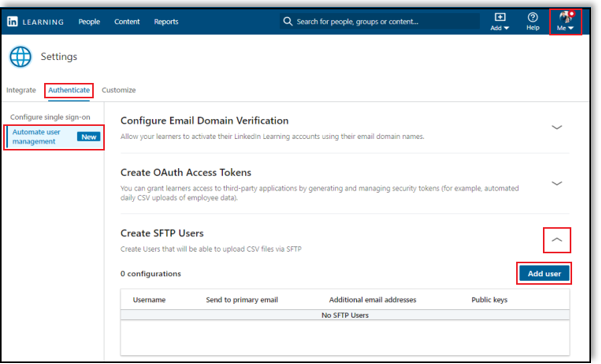Select Automate user management sidebar item
The height and width of the screenshot is (364, 601).
54,137
